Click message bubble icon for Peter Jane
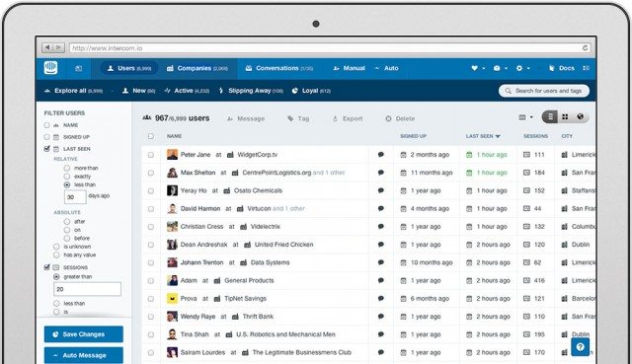Screen dimensions: 632x364 coord(380,155)
